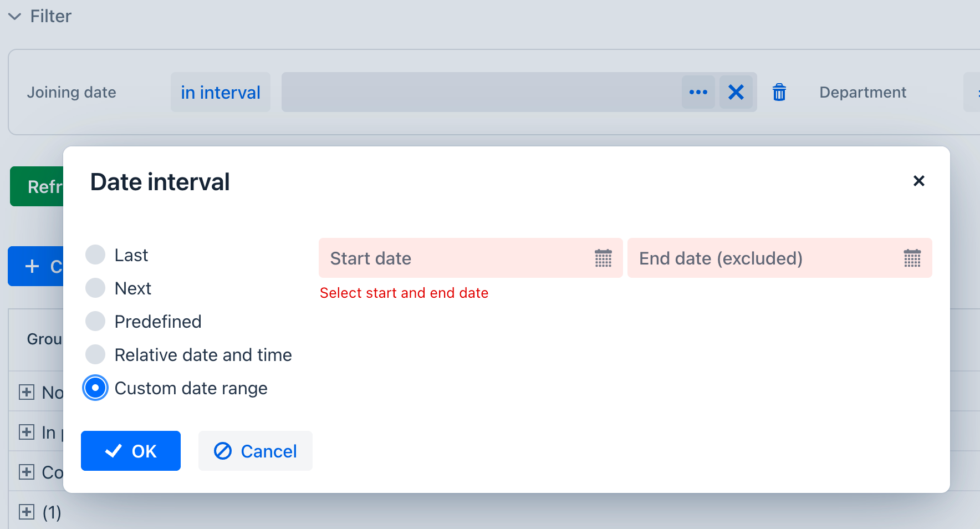
Task: Select the Last radio option
Action: [95, 255]
